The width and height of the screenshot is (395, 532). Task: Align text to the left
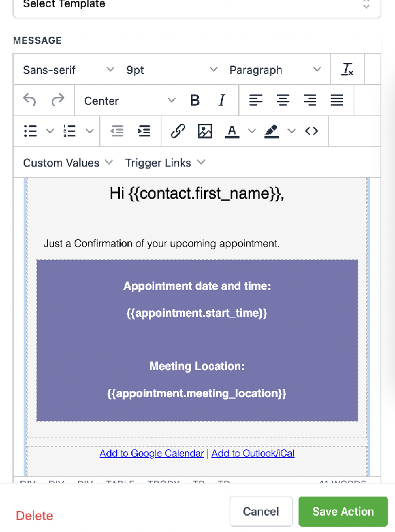(x=255, y=100)
